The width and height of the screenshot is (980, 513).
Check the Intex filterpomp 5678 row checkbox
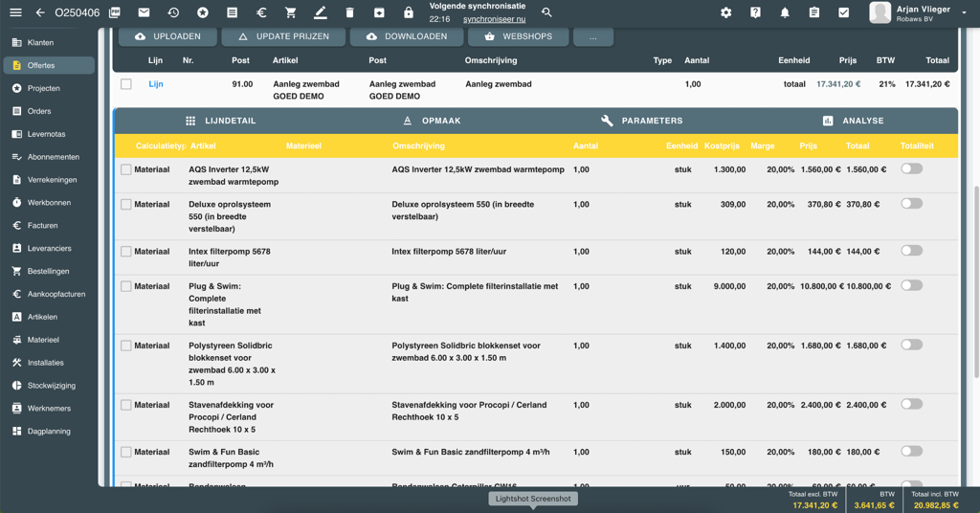pos(126,251)
